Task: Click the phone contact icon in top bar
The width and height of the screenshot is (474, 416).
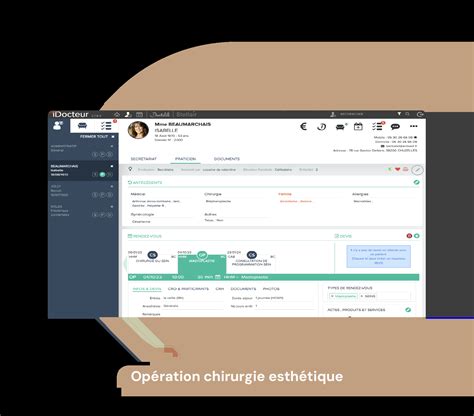Action: 128,114
